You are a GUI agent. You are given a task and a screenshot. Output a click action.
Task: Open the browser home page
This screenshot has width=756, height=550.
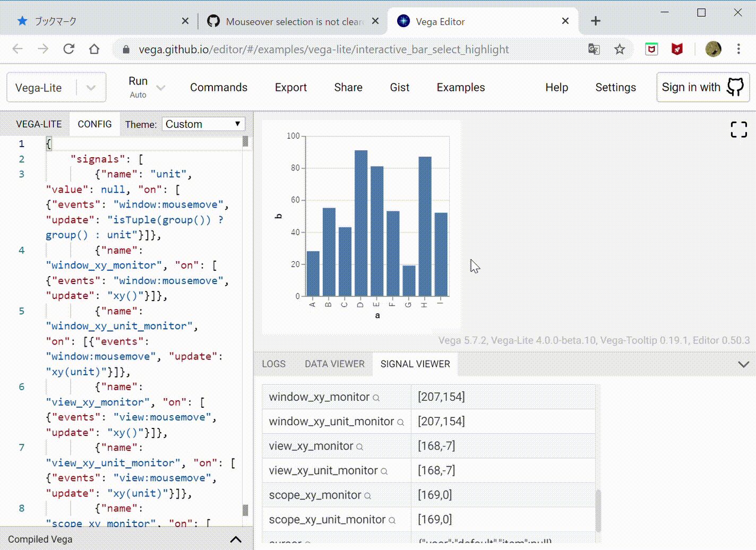click(x=94, y=49)
